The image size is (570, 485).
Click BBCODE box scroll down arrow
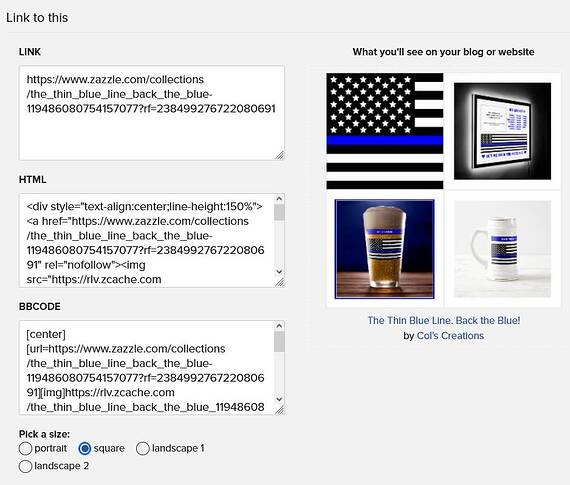279,399
